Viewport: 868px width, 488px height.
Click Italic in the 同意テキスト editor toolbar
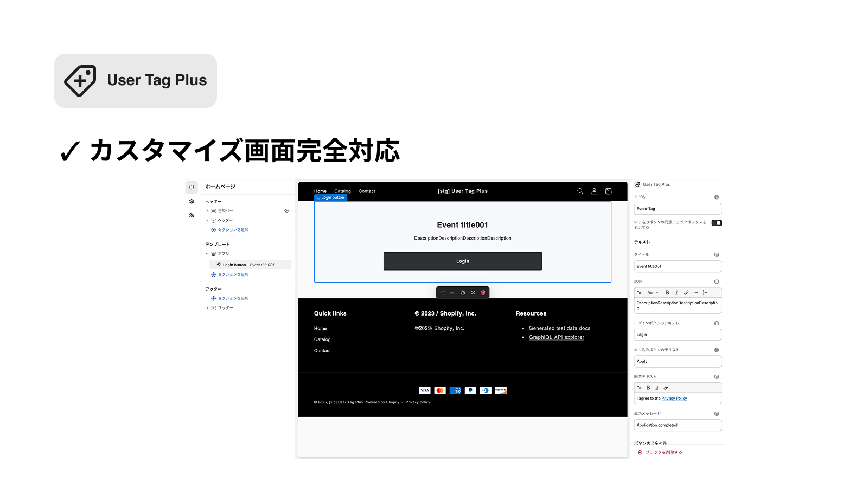657,388
